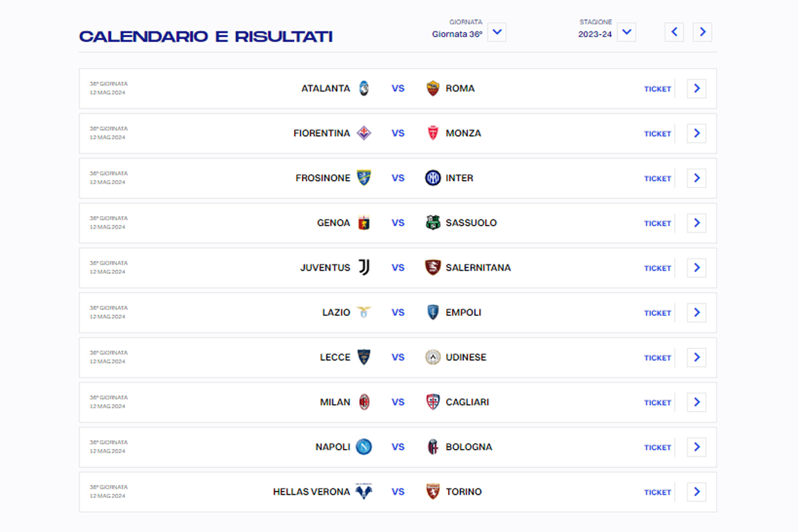
Task: Click the Roma club crest
Action: click(433, 88)
